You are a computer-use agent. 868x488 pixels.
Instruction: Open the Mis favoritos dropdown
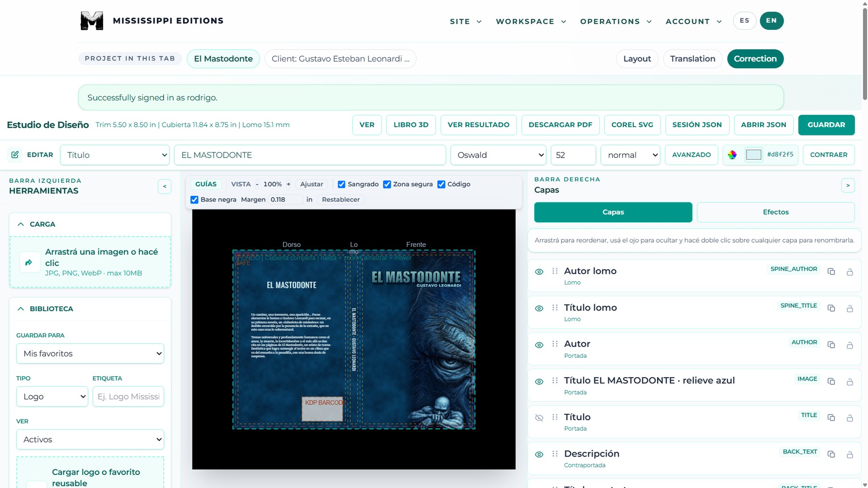(x=90, y=353)
